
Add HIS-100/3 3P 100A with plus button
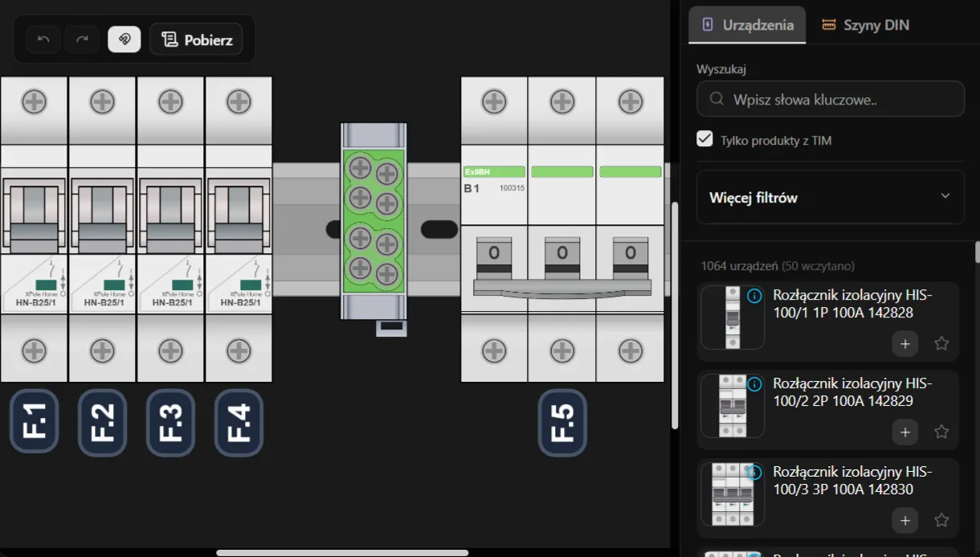pos(904,520)
